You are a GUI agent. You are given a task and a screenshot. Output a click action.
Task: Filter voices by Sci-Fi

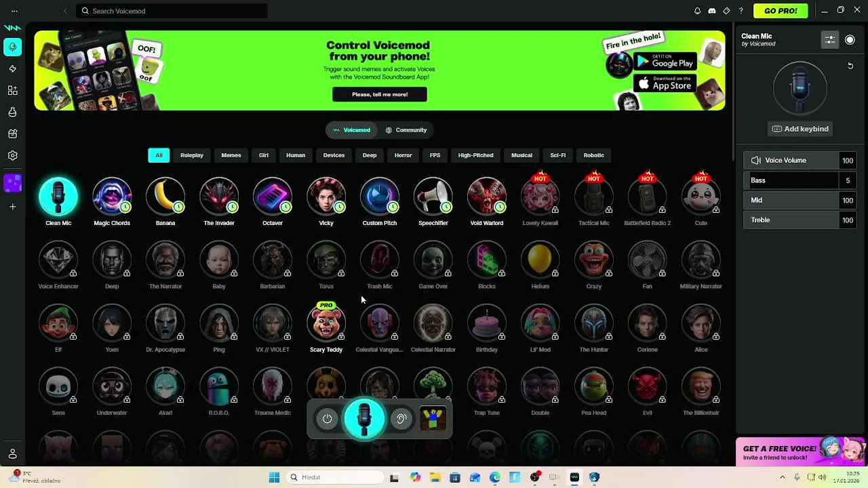[x=558, y=155]
